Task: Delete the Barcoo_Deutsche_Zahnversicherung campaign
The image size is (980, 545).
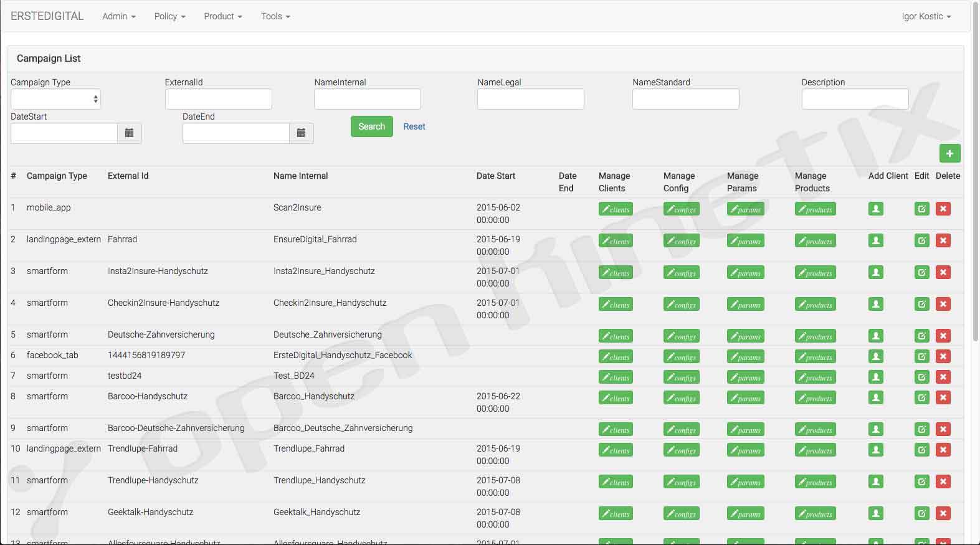Action: point(943,429)
